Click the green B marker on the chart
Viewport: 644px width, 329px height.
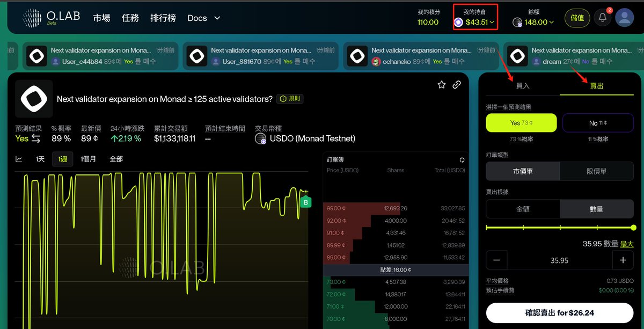pos(305,202)
